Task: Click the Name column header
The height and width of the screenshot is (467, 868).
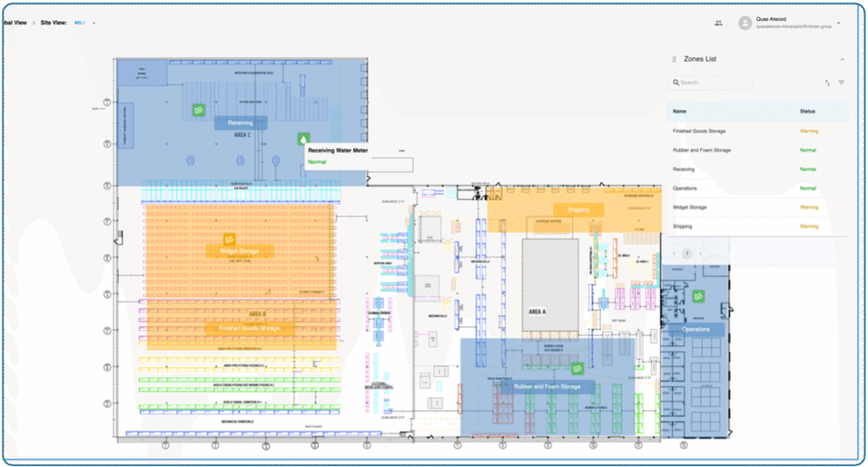Action: coord(682,111)
